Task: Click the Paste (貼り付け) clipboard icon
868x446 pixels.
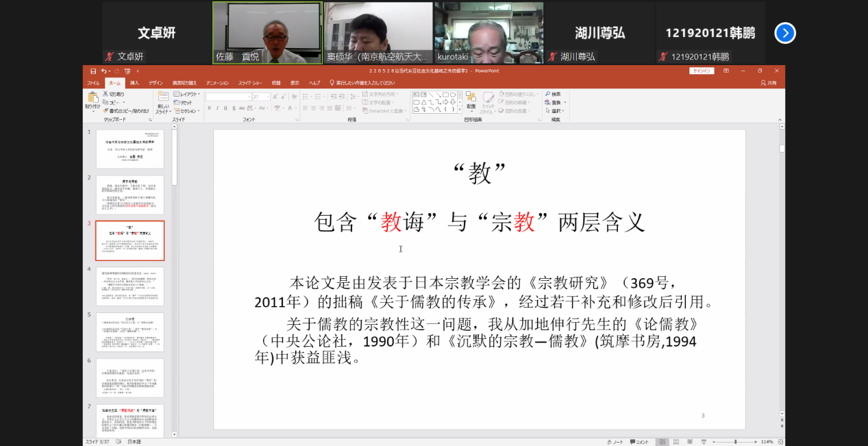Action: coord(92,100)
